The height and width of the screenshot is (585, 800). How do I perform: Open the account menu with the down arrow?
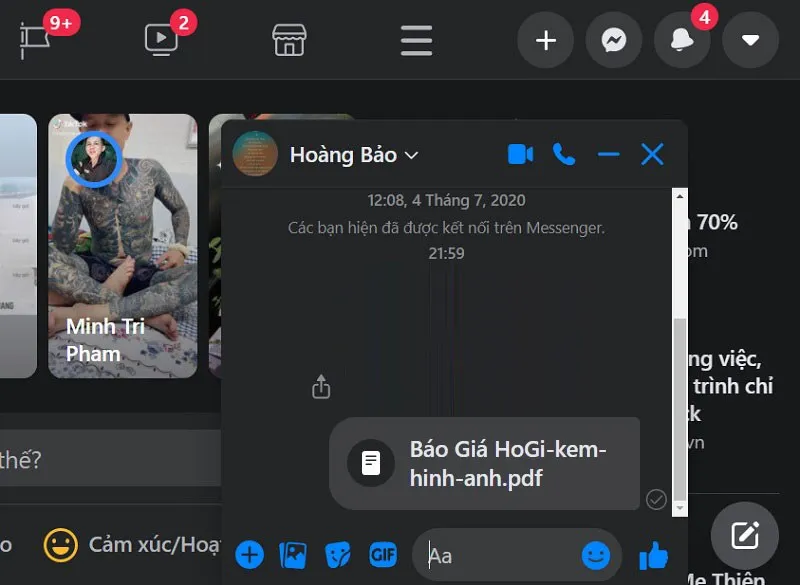(749, 40)
